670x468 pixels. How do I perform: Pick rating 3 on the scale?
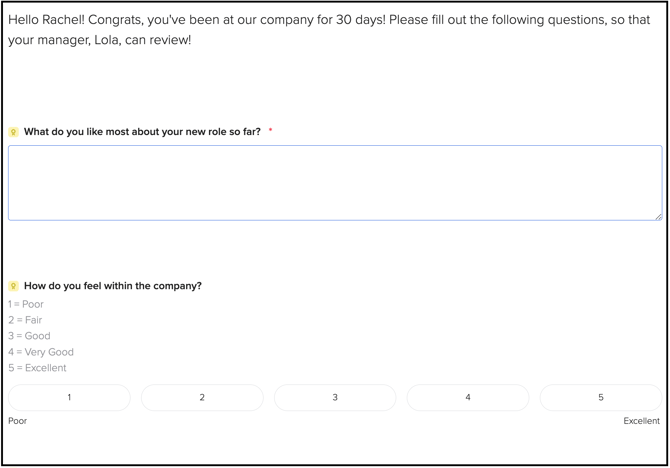point(335,398)
